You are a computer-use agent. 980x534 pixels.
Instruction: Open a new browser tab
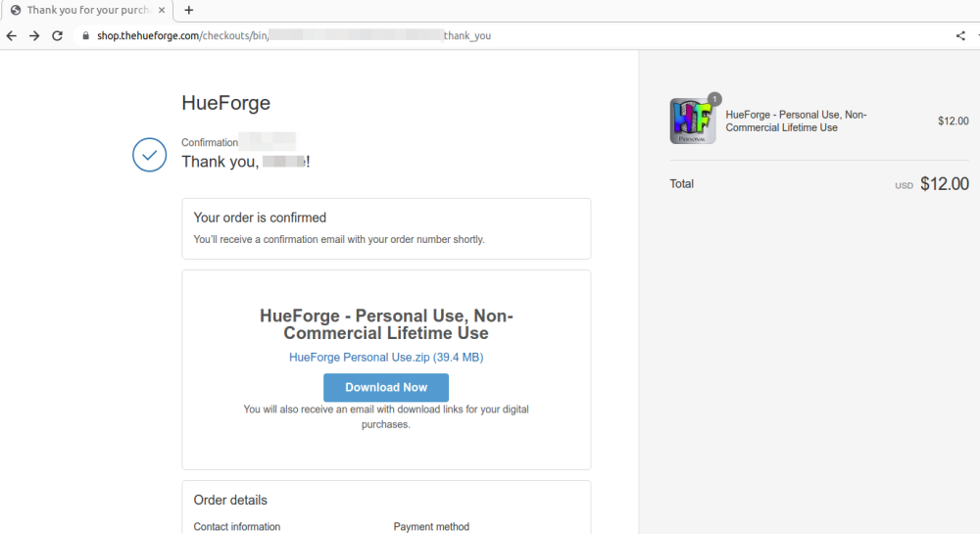[x=189, y=10]
